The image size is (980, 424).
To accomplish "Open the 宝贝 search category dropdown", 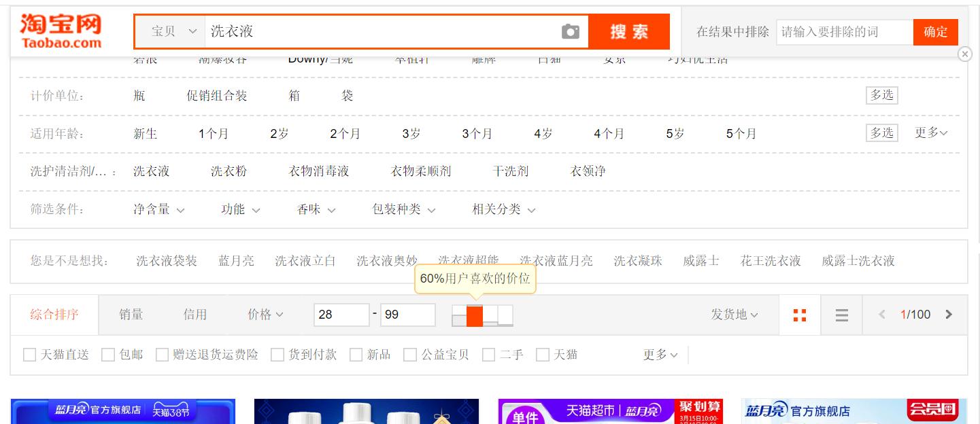I will (171, 31).
